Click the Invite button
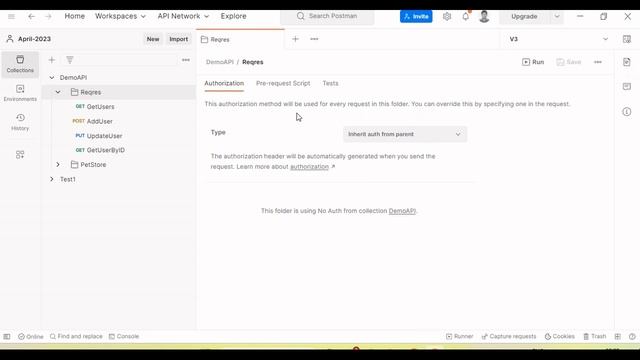 pyautogui.click(x=416, y=16)
